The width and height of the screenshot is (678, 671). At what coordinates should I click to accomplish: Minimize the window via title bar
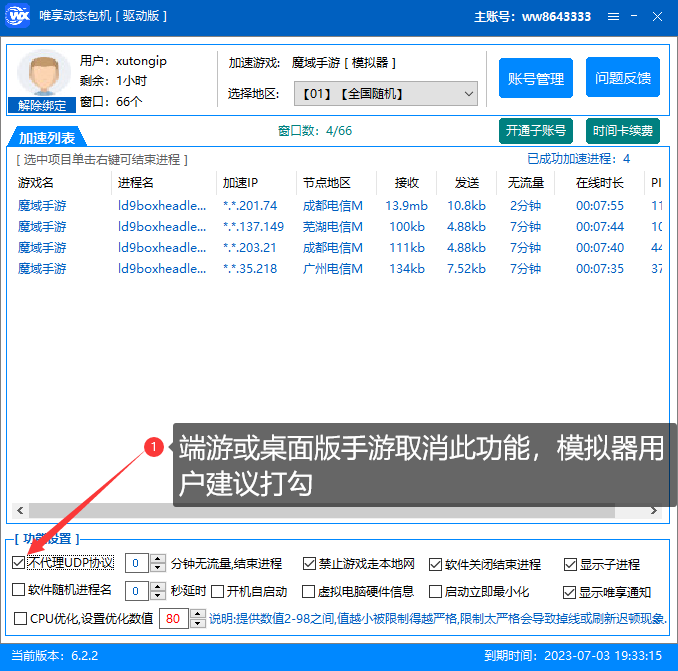[x=634, y=16]
